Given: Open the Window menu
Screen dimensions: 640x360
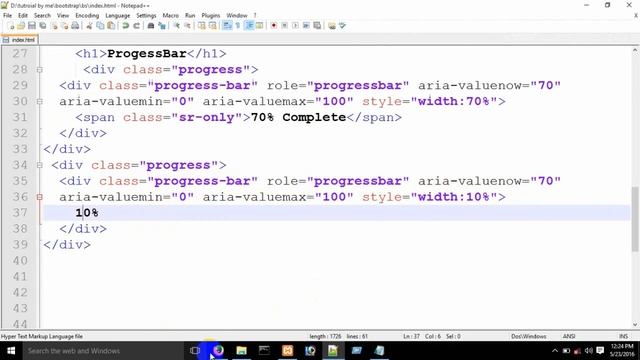Looking at the screenshot, I should pos(237,16).
